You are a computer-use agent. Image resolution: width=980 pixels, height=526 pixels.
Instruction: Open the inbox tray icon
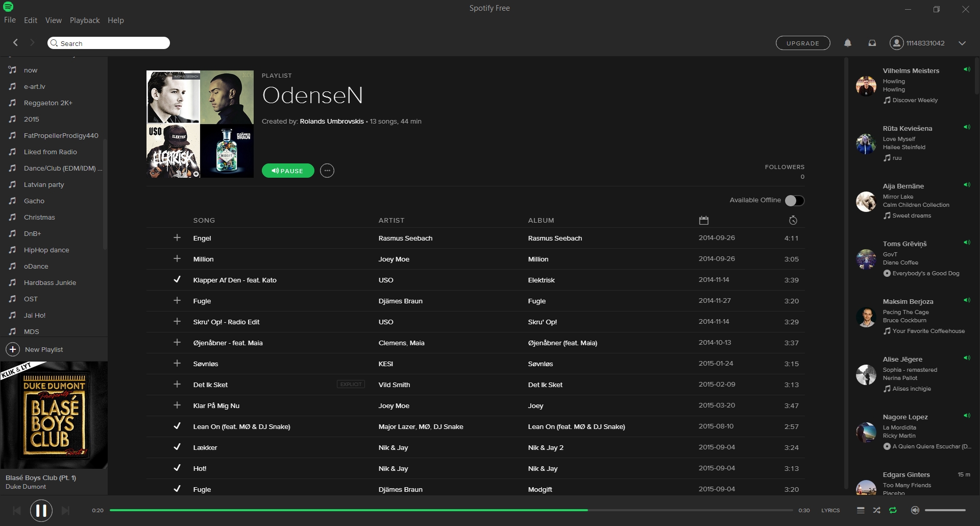pos(872,43)
